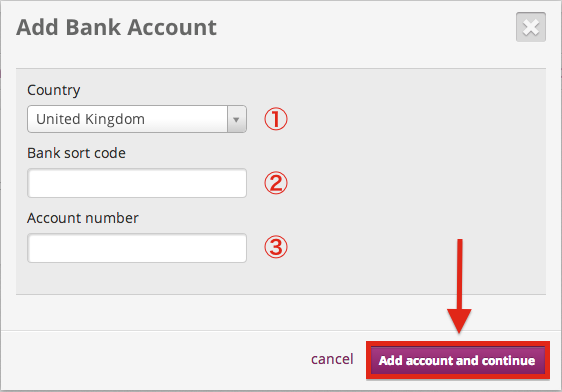Click the Country label
This screenshot has width=562, height=392.
[54, 90]
